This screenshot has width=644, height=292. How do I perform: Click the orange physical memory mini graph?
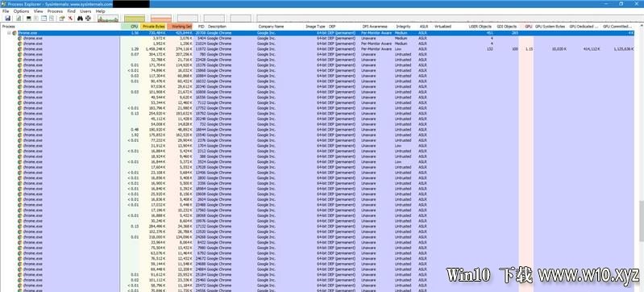pos(161,19)
